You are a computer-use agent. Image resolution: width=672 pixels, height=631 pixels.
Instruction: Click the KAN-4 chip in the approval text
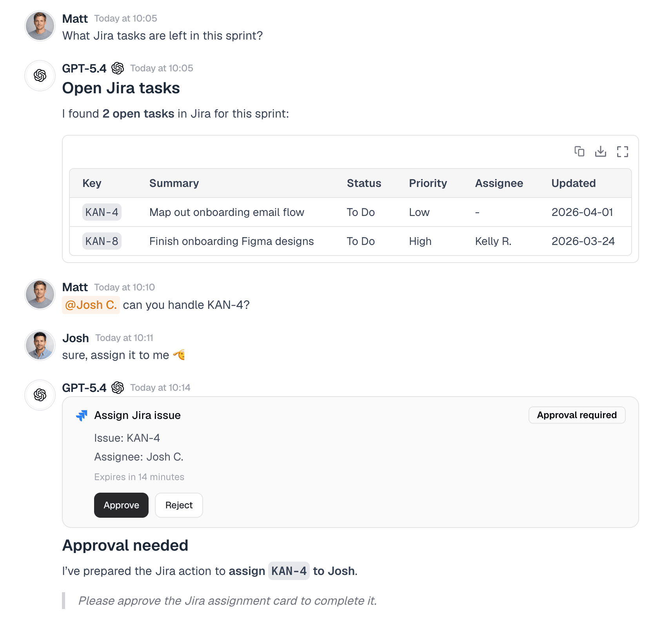point(289,571)
